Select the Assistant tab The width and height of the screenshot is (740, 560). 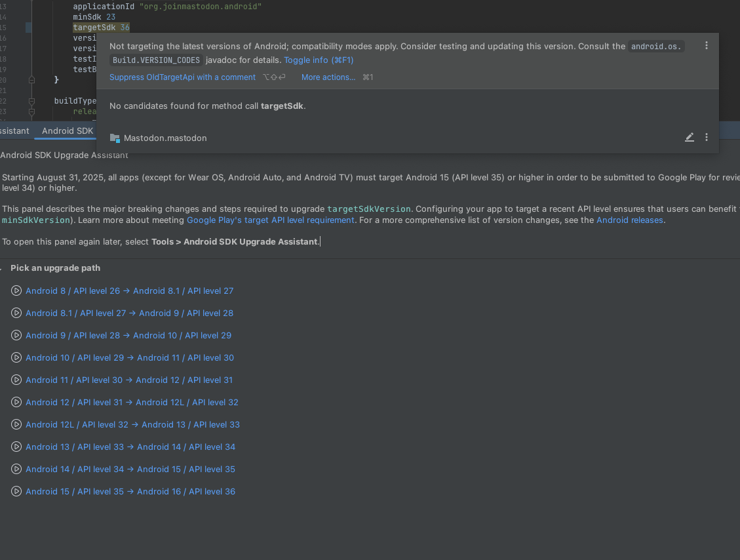14,130
